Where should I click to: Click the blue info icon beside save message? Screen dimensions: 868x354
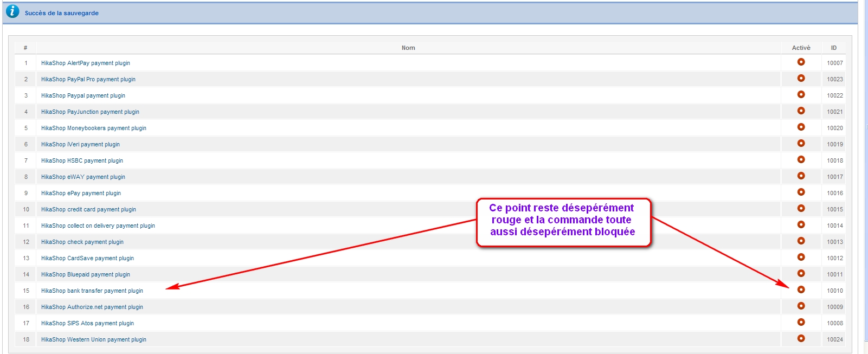click(x=12, y=11)
